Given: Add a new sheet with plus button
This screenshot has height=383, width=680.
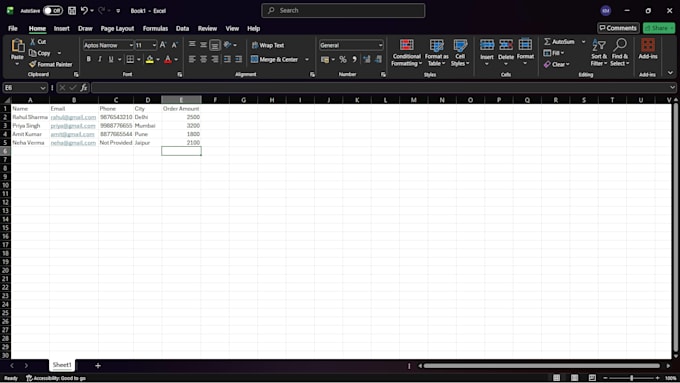Looking at the screenshot, I should tap(98, 366).
